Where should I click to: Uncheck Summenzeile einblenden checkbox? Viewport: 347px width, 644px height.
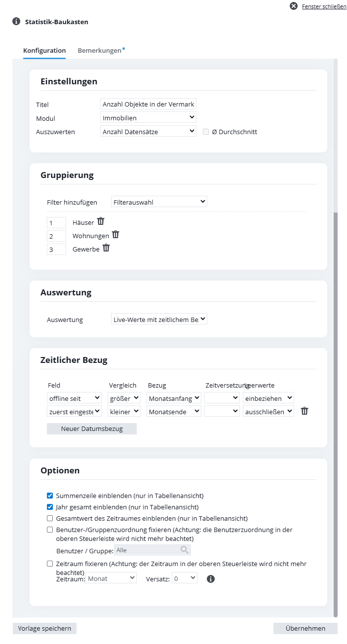click(x=50, y=496)
